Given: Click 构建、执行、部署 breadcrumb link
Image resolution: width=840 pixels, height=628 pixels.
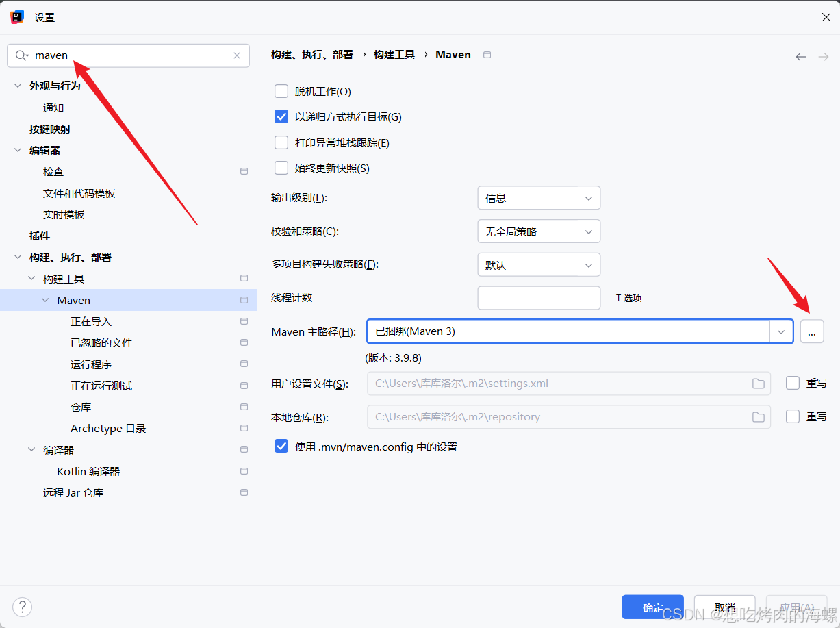Looking at the screenshot, I should [312, 55].
